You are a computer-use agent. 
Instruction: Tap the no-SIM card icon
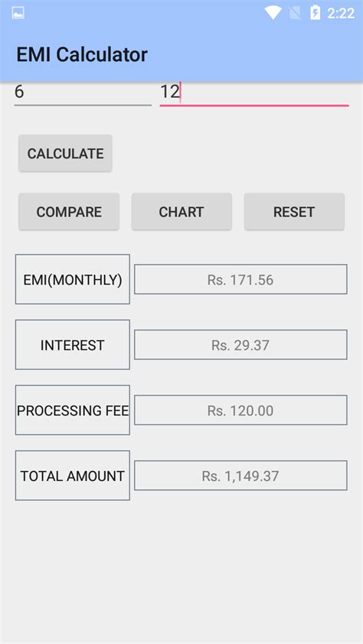[x=295, y=13]
